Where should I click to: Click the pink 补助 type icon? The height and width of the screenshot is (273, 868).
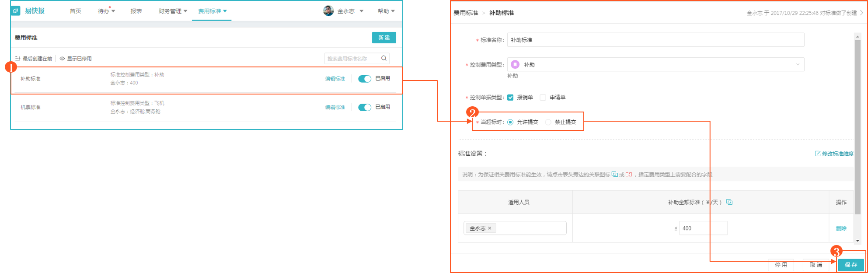515,64
